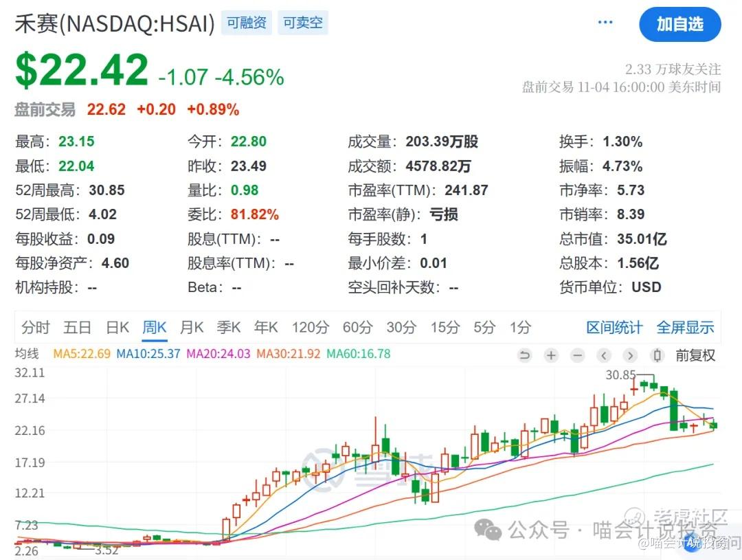Click the chart reset undo arrow icon

(525, 355)
